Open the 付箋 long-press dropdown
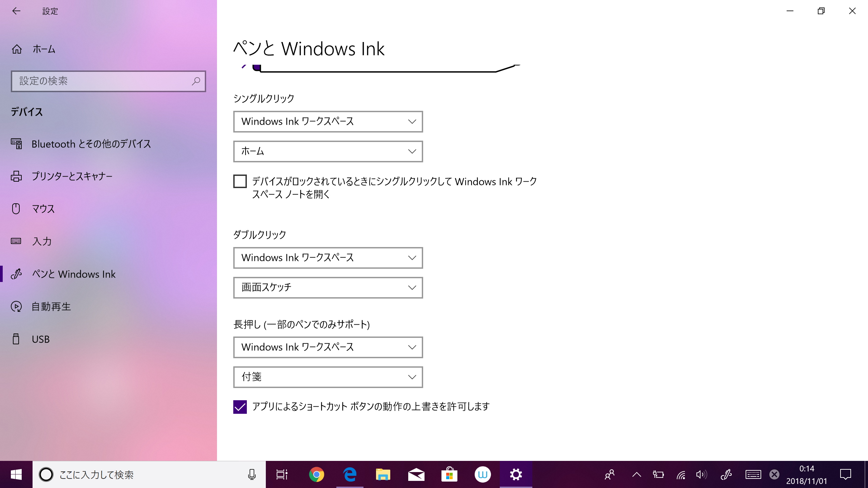Screen dimensions: 868x488 pos(328,377)
